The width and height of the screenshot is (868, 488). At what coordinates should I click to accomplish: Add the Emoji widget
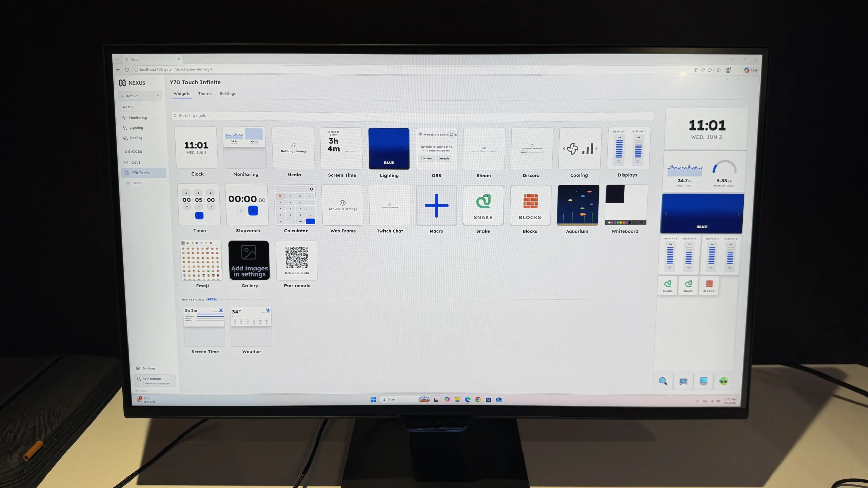point(201,260)
